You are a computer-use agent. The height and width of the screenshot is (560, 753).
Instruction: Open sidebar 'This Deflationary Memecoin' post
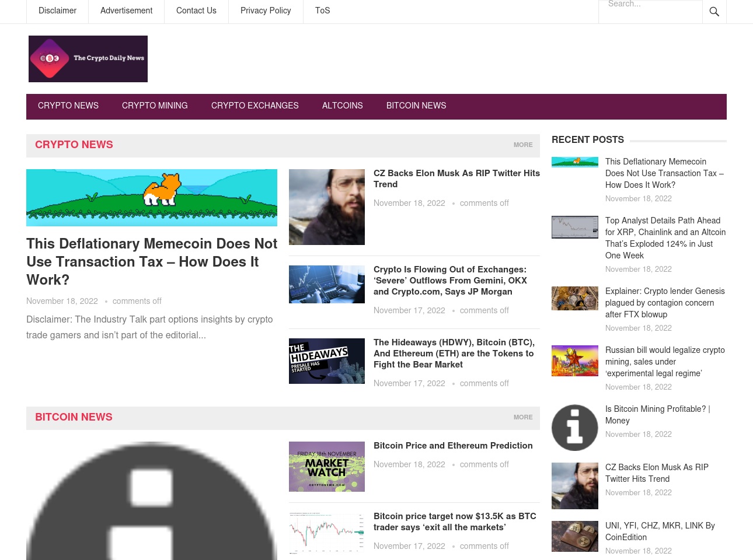point(664,173)
